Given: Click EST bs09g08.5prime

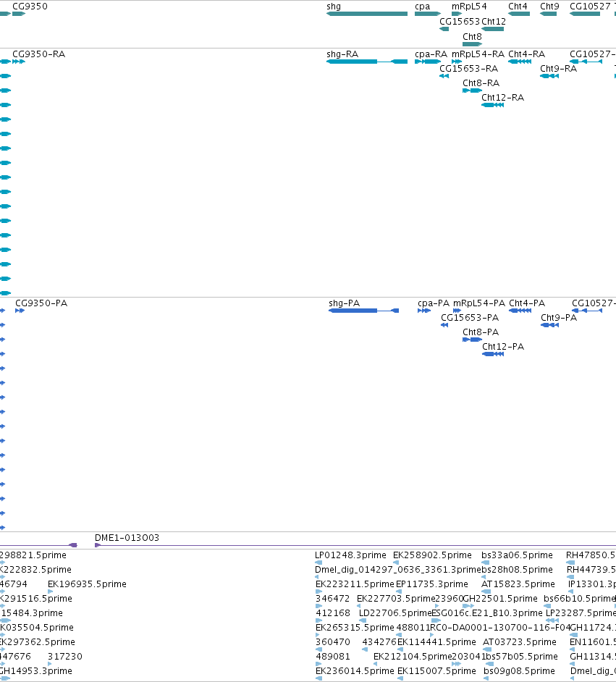Looking at the screenshot, I should (x=520, y=671).
